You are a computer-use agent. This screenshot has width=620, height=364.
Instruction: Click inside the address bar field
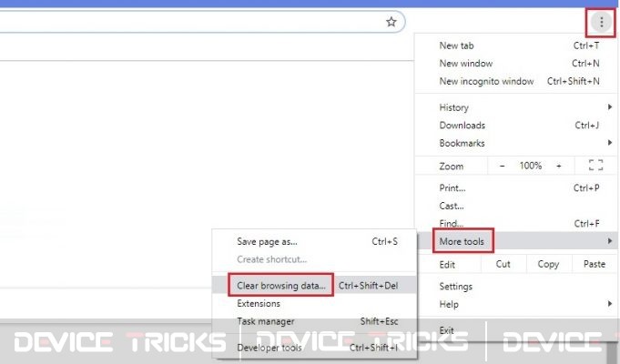click(x=194, y=22)
